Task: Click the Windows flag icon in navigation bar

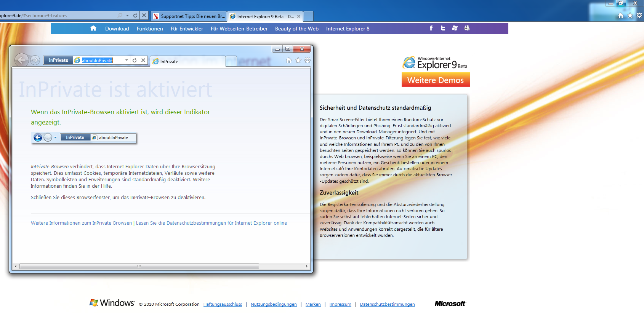Action: click(455, 28)
